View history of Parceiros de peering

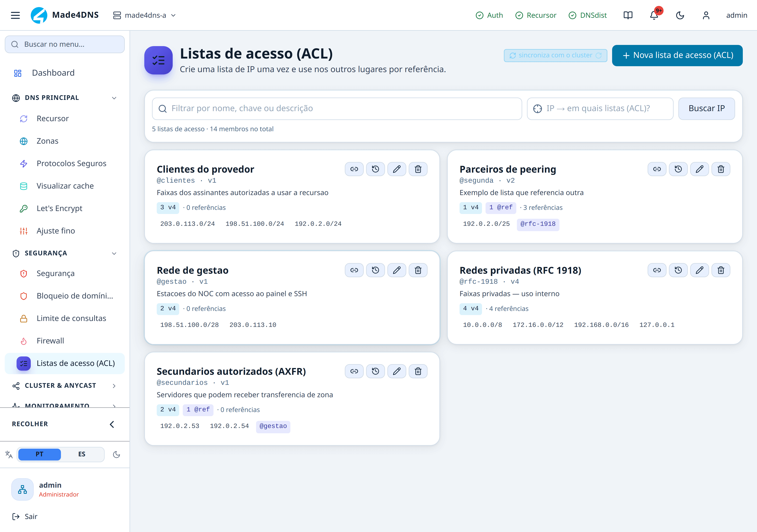click(x=678, y=169)
